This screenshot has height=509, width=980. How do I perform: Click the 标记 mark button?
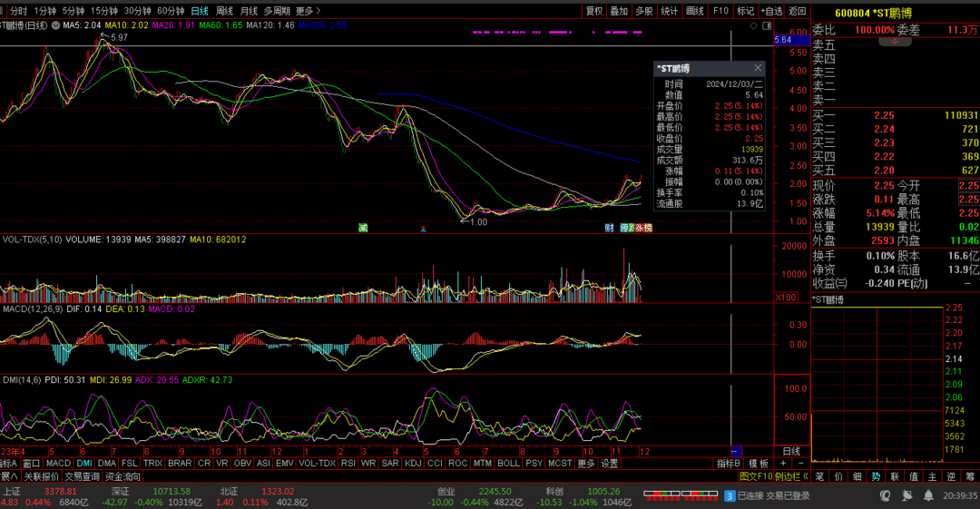745,11
